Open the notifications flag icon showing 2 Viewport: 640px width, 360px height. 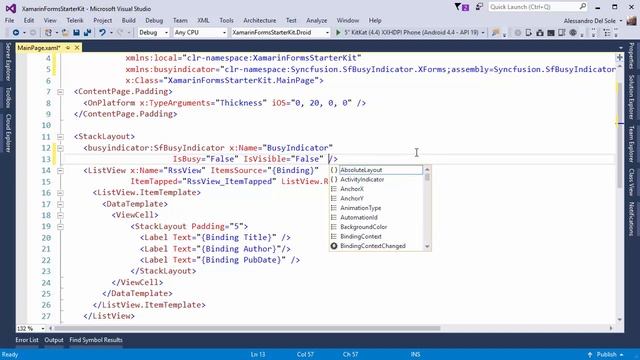462,7
